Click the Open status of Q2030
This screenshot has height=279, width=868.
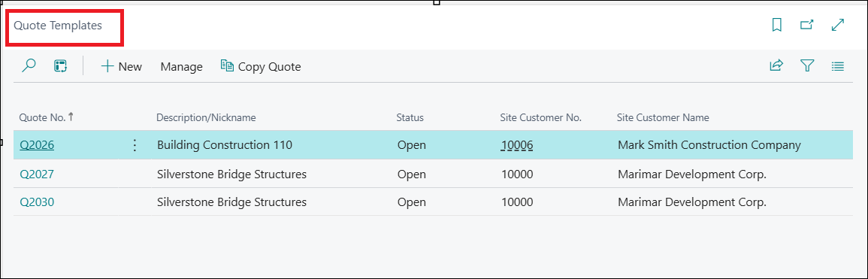click(412, 202)
